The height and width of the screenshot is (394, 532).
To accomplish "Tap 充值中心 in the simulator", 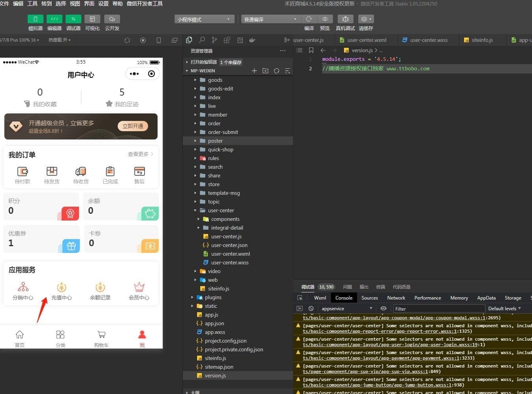I will point(62,291).
